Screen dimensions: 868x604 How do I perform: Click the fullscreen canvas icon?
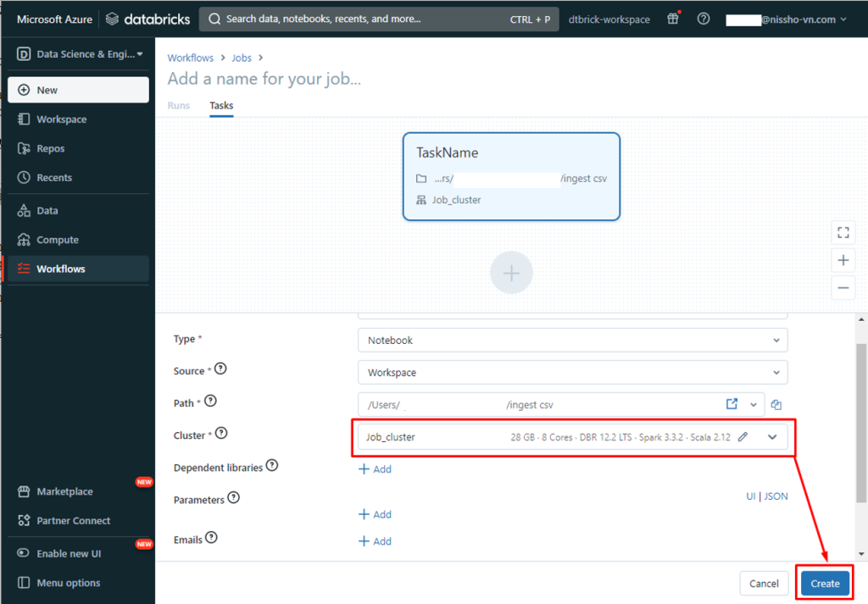point(843,232)
